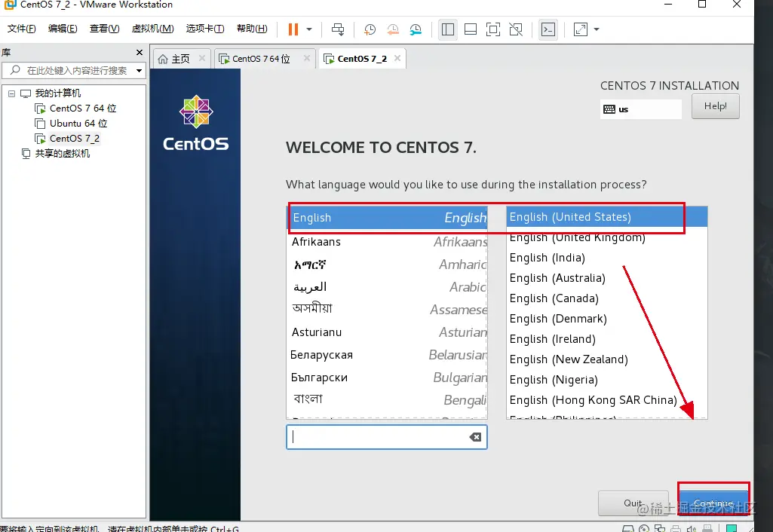Click the Quit button
Viewport: 773px width, 532px height.
pyautogui.click(x=633, y=503)
